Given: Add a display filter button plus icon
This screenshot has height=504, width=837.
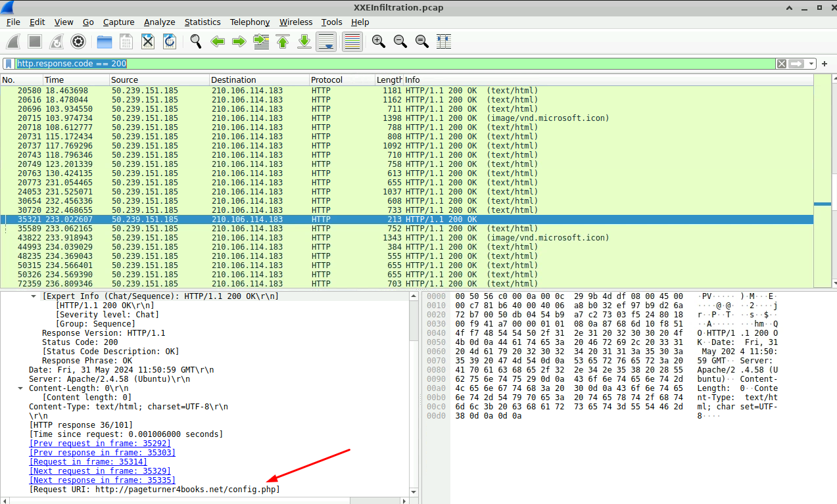Looking at the screenshot, I should pyautogui.click(x=825, y=64).
